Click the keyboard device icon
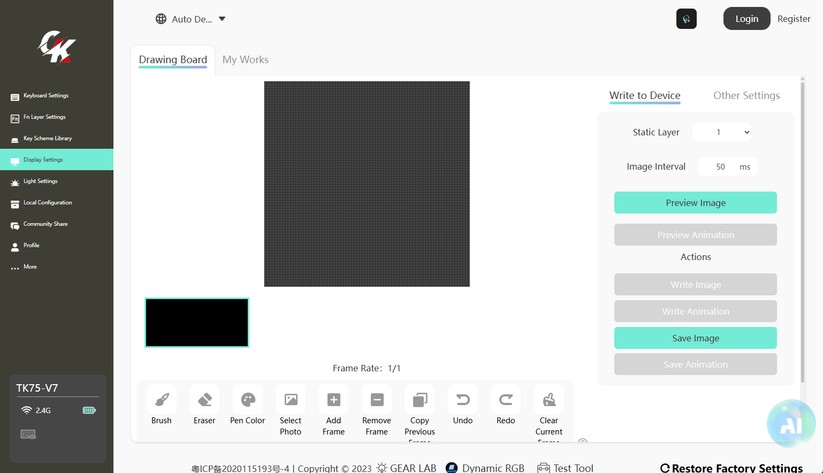This screenshot has height=473, width=823. coord(28,434)
